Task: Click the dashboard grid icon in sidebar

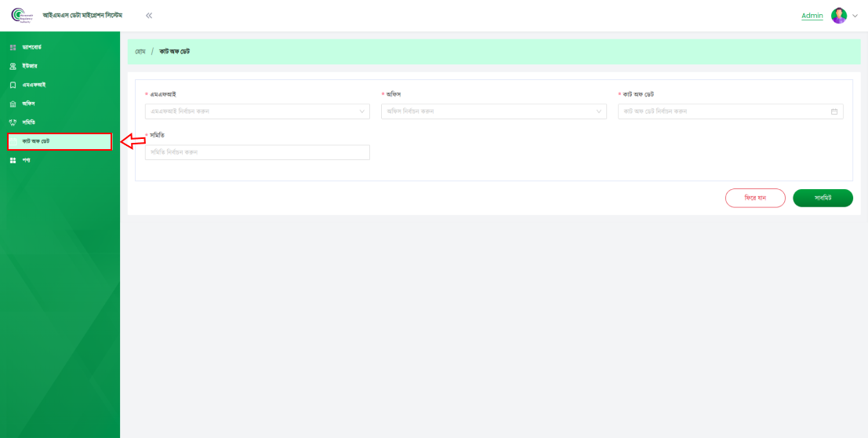Action: pos(13,48)
